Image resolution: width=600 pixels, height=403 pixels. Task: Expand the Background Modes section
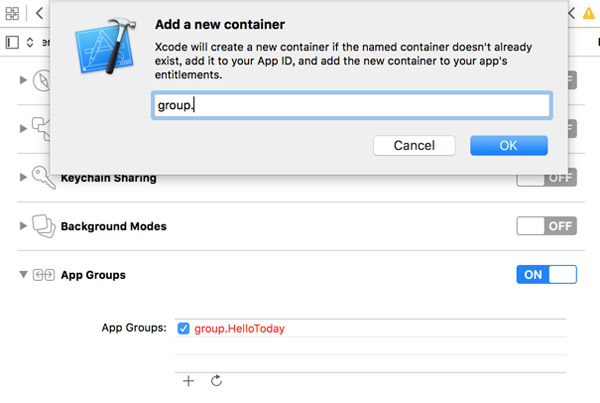[x=23, y=226]
